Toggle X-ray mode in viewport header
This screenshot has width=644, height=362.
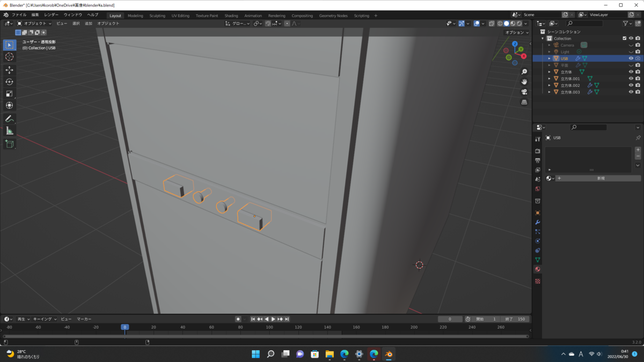492,24
